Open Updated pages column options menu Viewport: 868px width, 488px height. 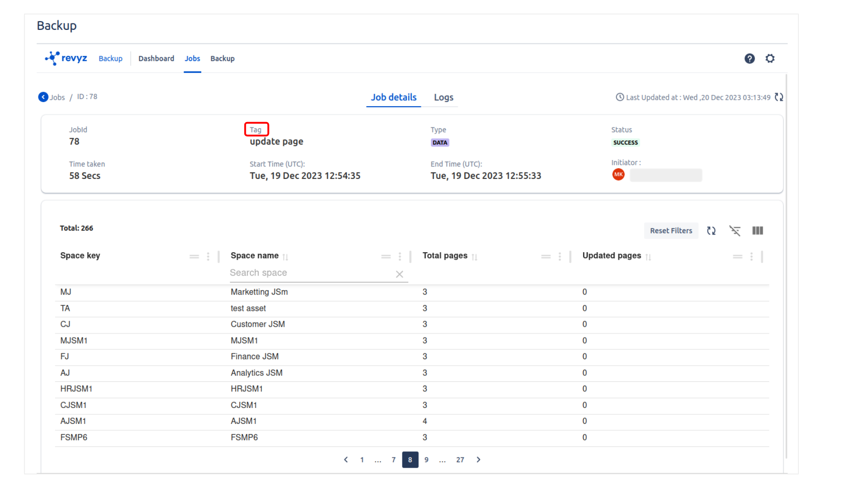(751, 257)
